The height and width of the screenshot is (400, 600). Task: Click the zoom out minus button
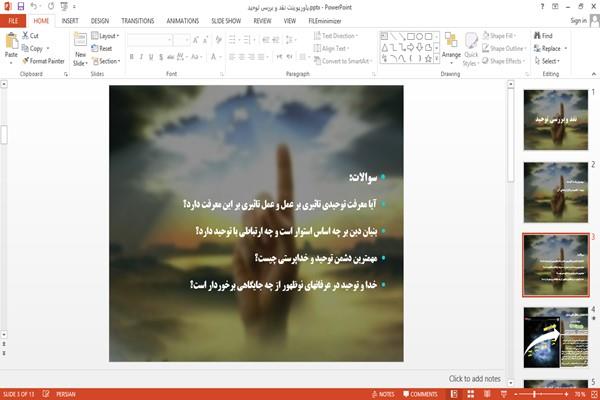[516, 394]
